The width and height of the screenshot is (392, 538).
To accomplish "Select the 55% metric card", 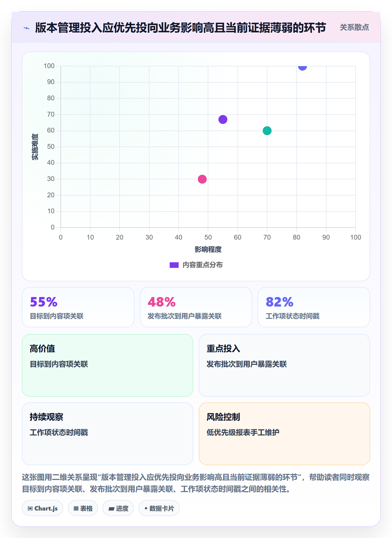I will [78, 307].
